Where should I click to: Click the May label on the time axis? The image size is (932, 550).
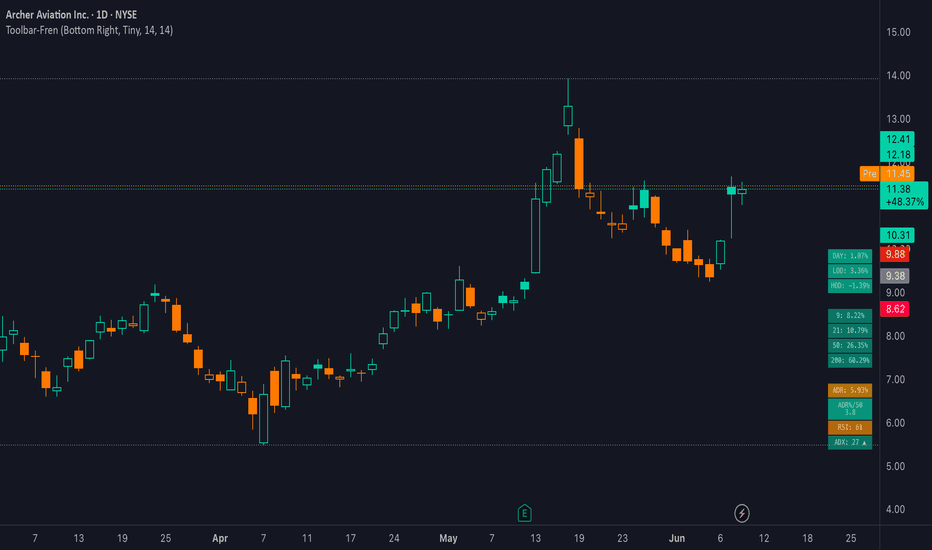[448, 538]
